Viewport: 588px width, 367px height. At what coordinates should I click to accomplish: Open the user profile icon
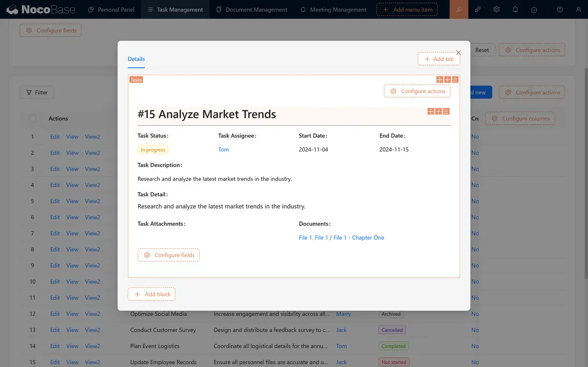(578, 10)
